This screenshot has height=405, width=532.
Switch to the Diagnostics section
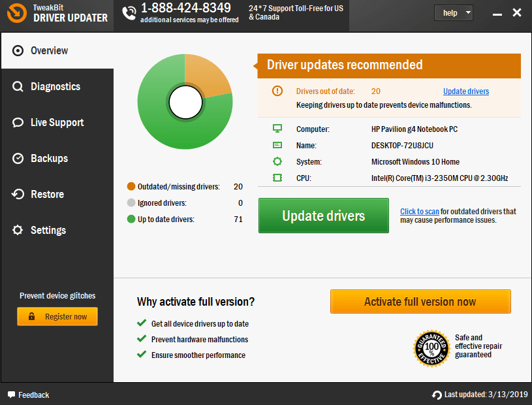pos(57,87)
